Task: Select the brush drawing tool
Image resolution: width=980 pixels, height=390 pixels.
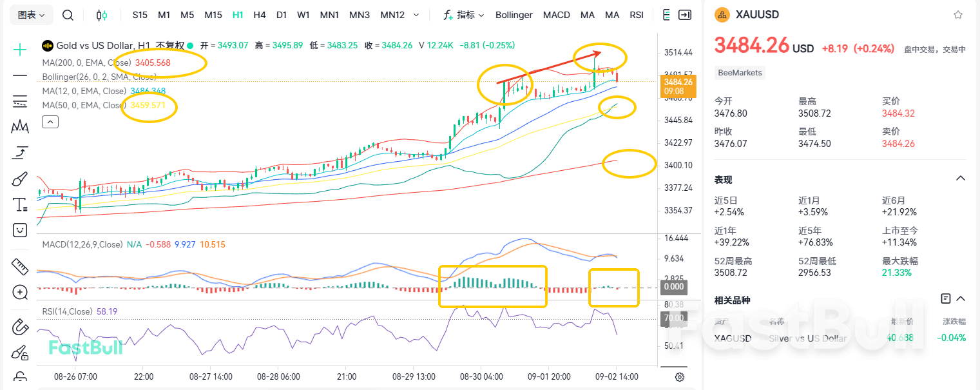Action: tap(19, 179)
